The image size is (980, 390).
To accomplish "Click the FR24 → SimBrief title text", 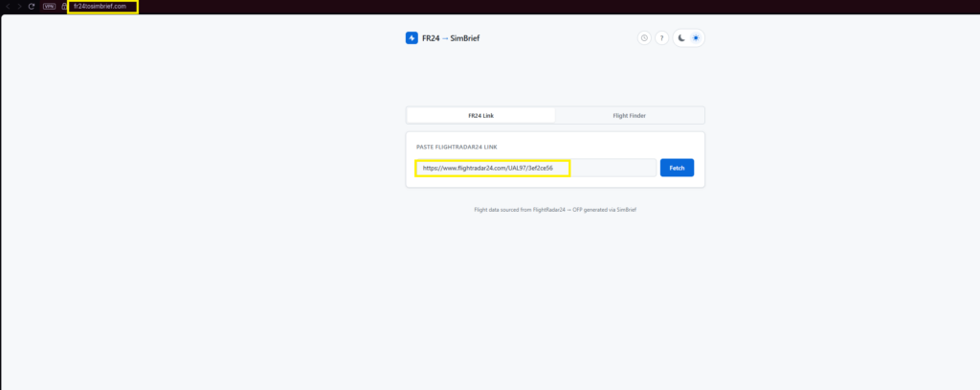I will pos(451,38).
